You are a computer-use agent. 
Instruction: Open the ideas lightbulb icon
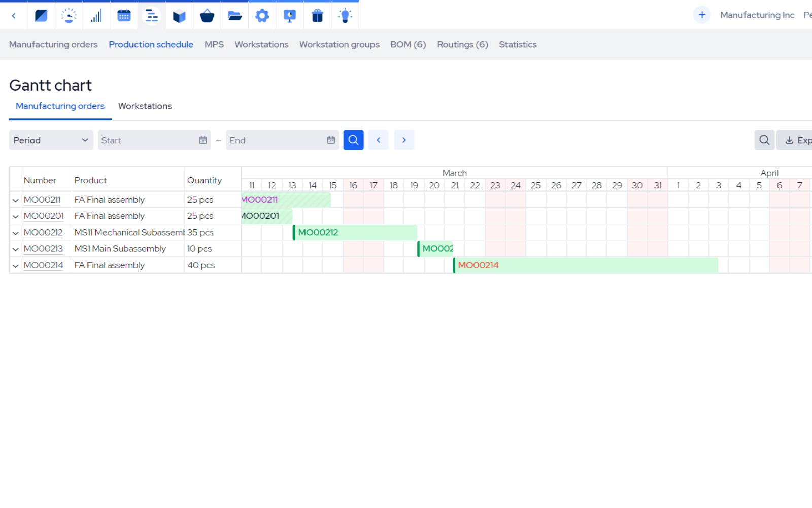(345, 15)
